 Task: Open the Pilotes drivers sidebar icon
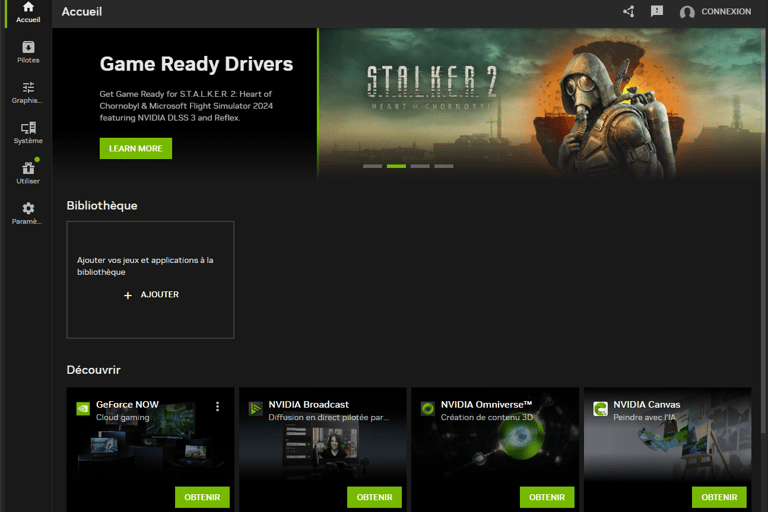point(28,52)
